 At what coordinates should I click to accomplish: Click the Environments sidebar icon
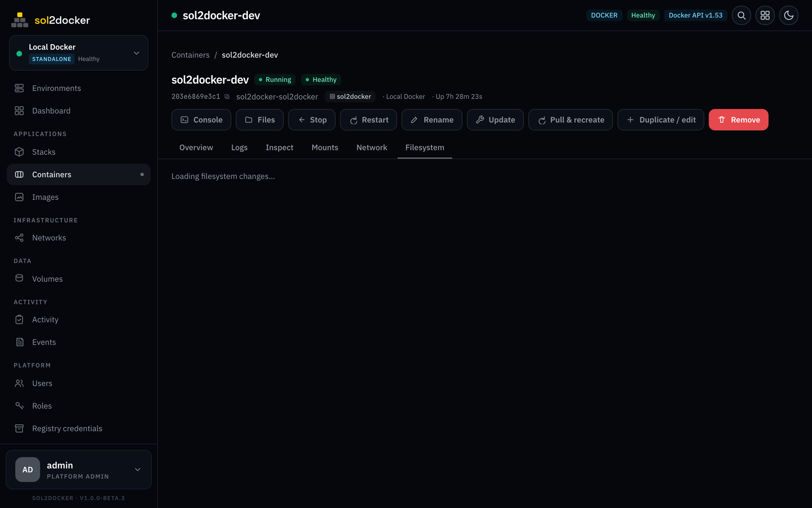tap(19, 88)
